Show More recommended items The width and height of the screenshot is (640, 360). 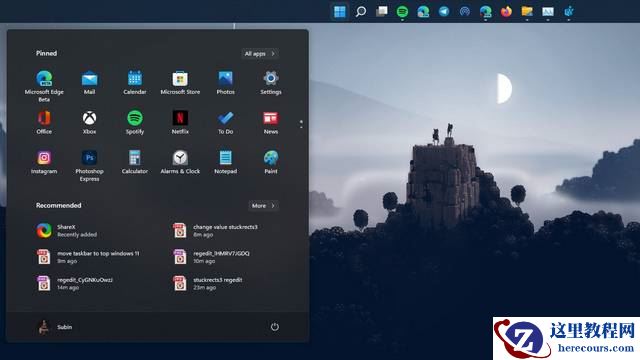(x=263, y=206)
